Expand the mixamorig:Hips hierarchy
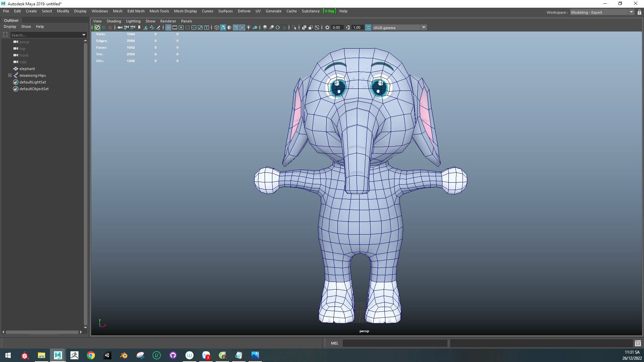This screenshot has height=362, width=644. (10, 75)
